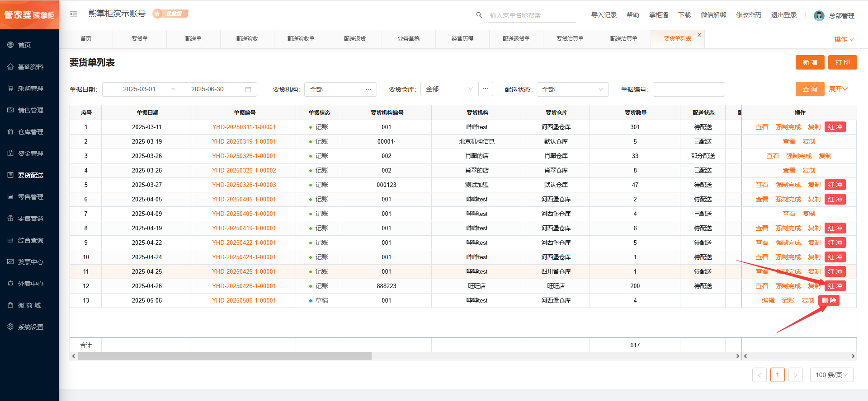This screenshot has width=868, height=401.
Task: Click the ellipsis button beside 要货仓库
Action: coord(486,89)
